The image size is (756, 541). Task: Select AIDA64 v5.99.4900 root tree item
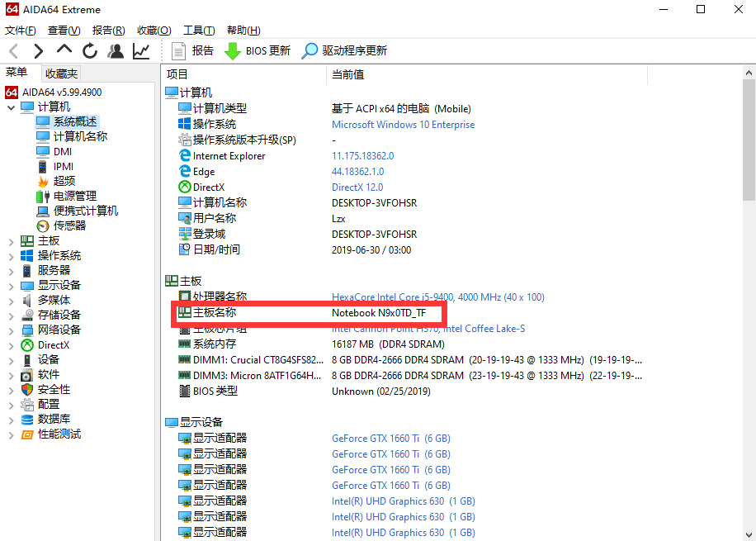click(x=62, y=93)
